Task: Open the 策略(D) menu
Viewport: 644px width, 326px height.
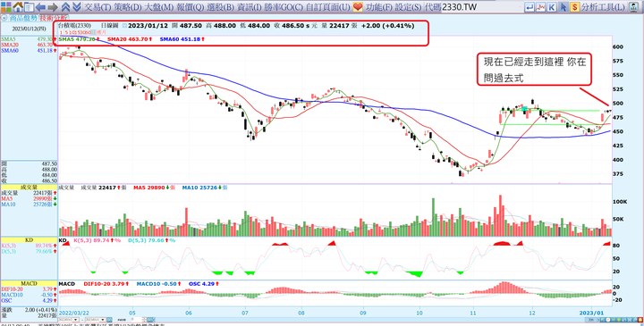Action: pyautogui.click(x=127, y=7)
